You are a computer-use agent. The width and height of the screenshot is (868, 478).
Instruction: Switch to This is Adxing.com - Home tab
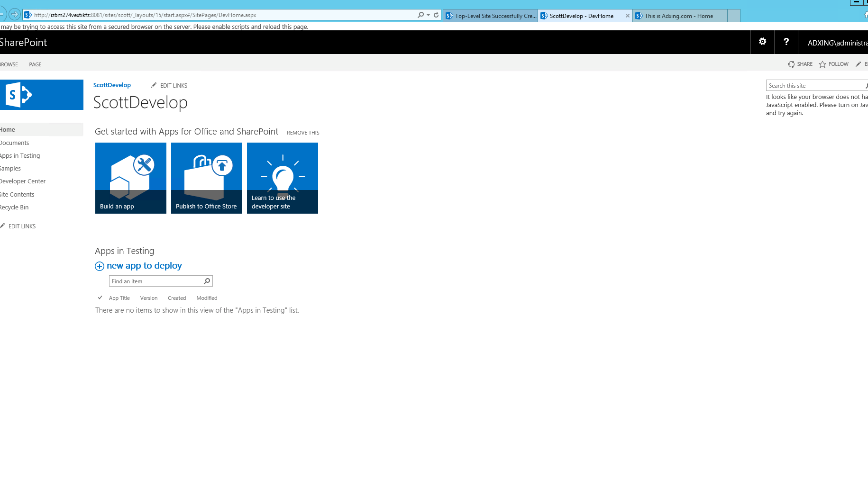(679, 16)
